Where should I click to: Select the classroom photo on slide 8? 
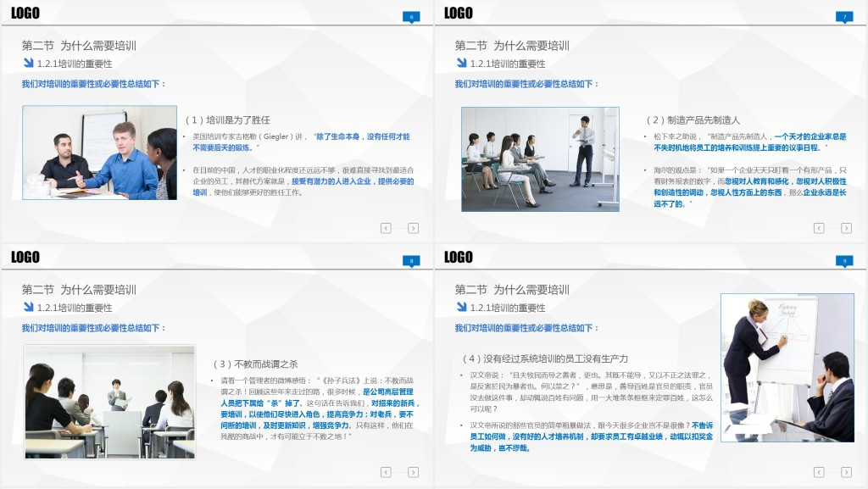(109, 403)
